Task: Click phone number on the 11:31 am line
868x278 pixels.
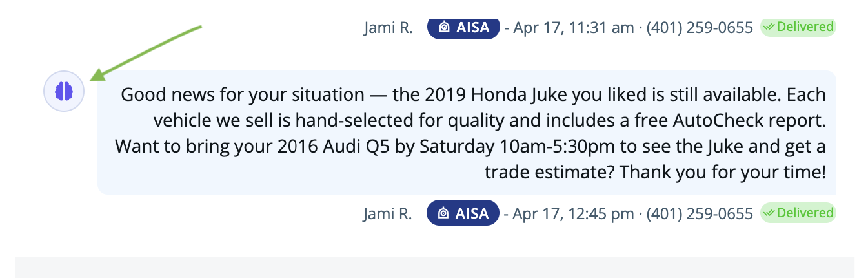Action: 700,28
